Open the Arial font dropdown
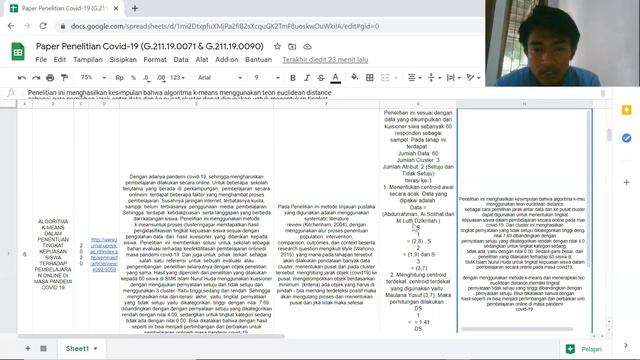Screen dimensions: 640x360 [220, 78]
